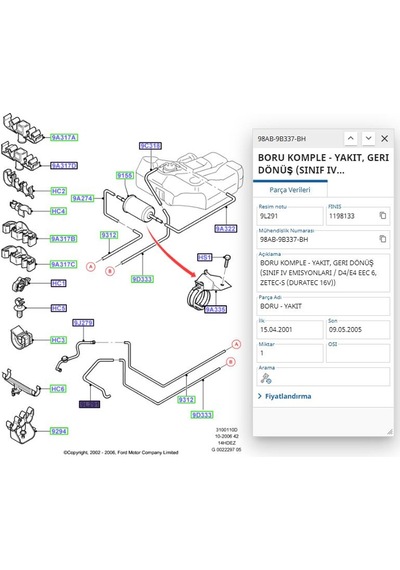Screen dimensions: 400x570
Task: Go to next part with down arrow
Action: click(x=368, y=139)
